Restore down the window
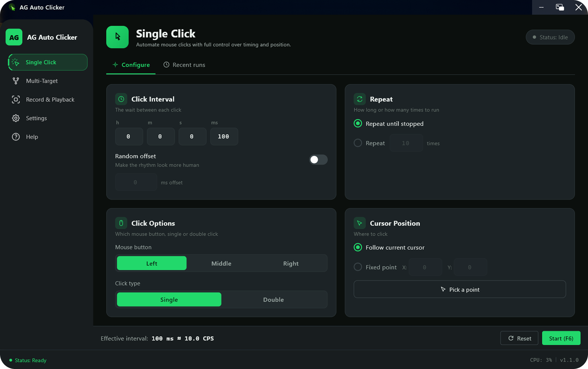 pyautogui.click(x=560, y=7)
